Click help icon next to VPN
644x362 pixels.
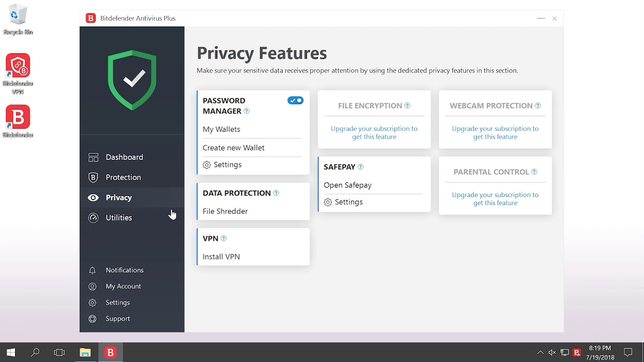point(224,238)
